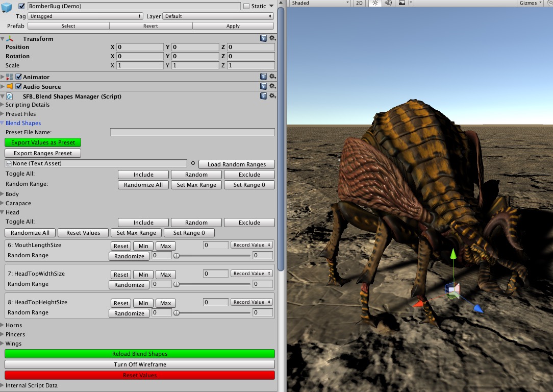Image resolution: width=553 pixels, height=392 pixels.
Task: Click Turn Off Wireframe button
Action: pos(140,364)
